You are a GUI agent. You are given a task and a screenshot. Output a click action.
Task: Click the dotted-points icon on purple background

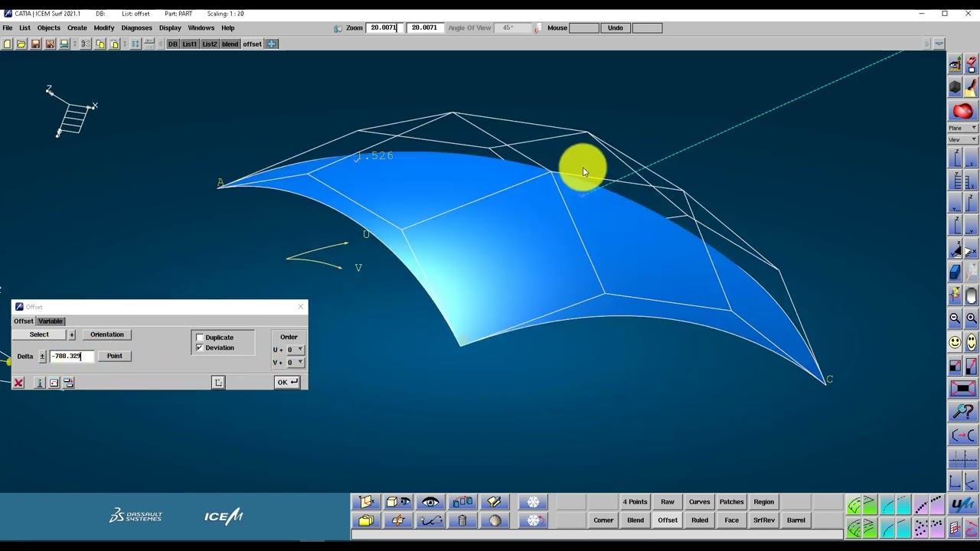921,528
